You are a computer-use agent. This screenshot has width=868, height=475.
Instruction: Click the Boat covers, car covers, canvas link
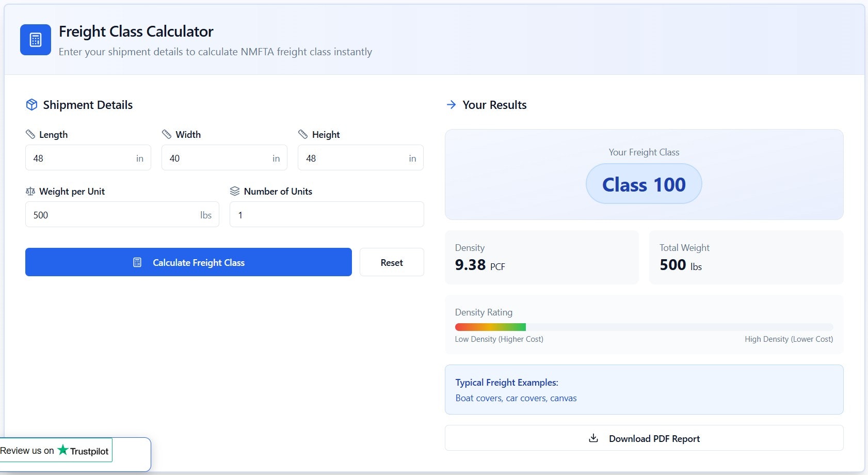[516, 398]
